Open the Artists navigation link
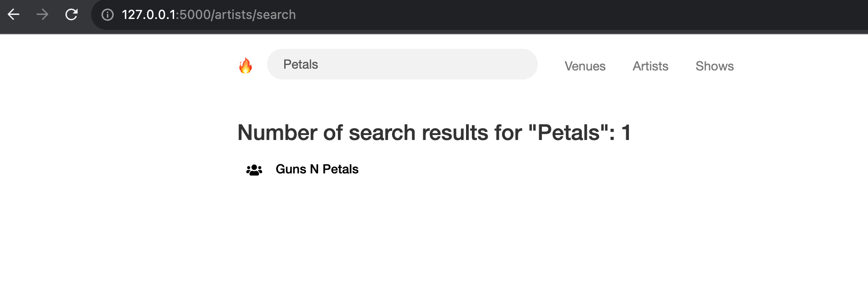The width and height of the screenshot is (868, 289). tap(650, 66)
